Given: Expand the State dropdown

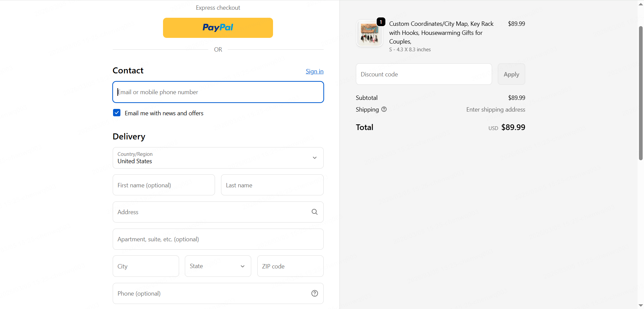Looking at the screenshot, I should tap(218, 266).
